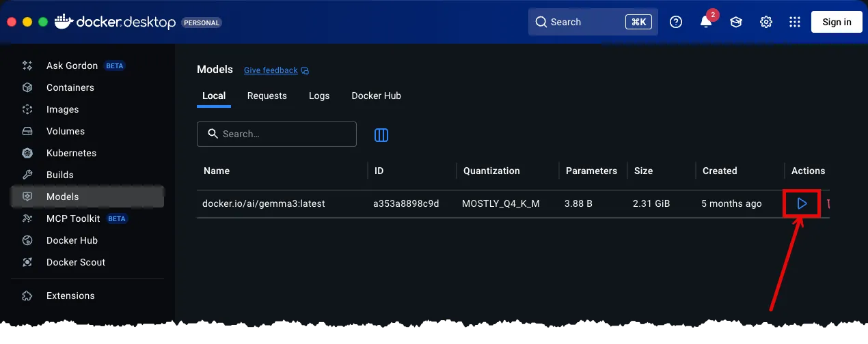Open notifications bell with 2 badge
This screenshot has width=868, height=344.
[x=707, y=22]
